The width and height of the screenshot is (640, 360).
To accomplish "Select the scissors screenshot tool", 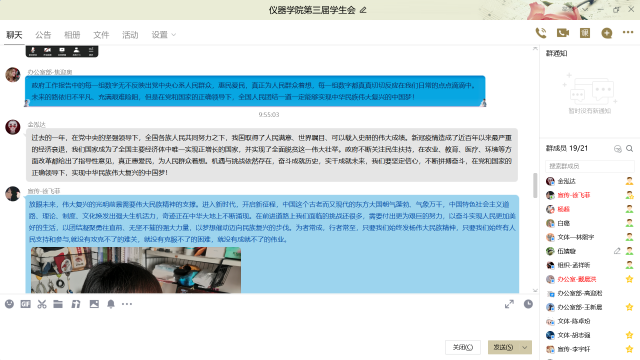I will (42, 304).
